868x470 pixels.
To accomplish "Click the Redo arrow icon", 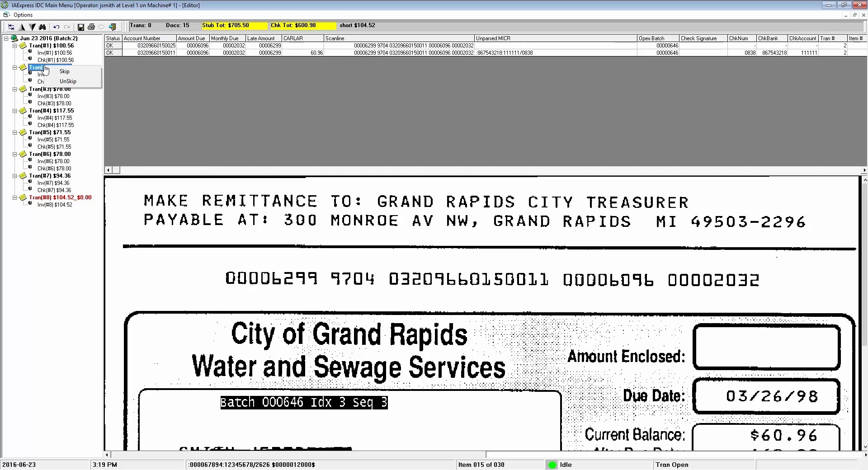I will coord(67,27).
